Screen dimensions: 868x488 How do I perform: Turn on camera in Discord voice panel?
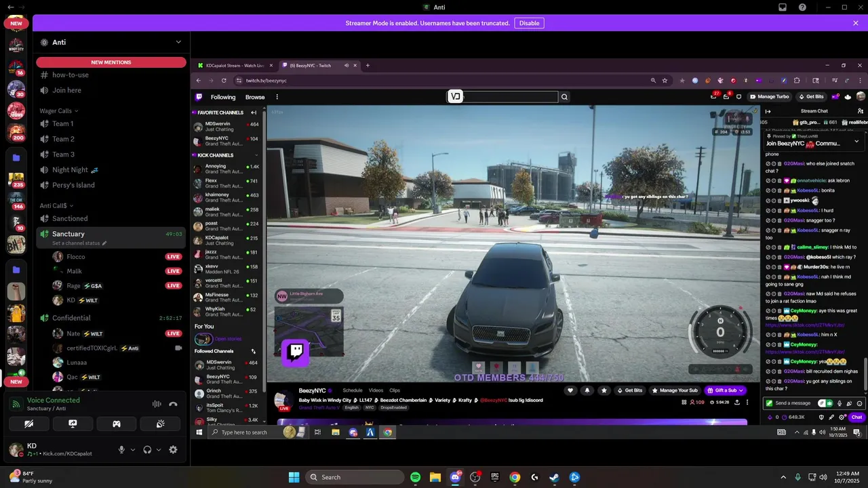point(29,424)
